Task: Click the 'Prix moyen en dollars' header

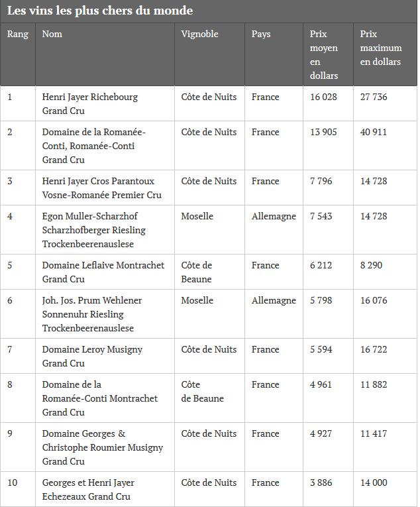Action: coord(324,54)
